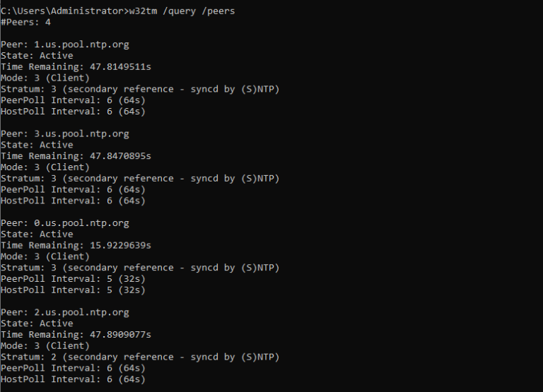Click the C:\Users\Administrator prompt path

pos(69,11)
